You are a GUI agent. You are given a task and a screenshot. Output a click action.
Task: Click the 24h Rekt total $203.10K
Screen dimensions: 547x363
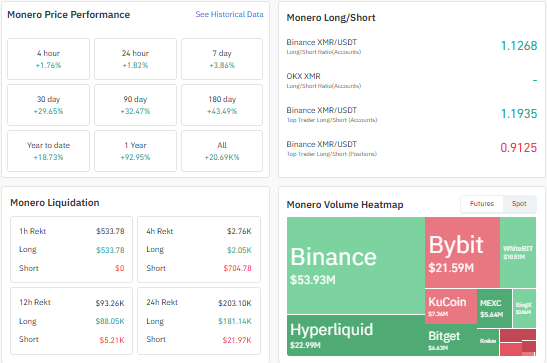[235, 303]
